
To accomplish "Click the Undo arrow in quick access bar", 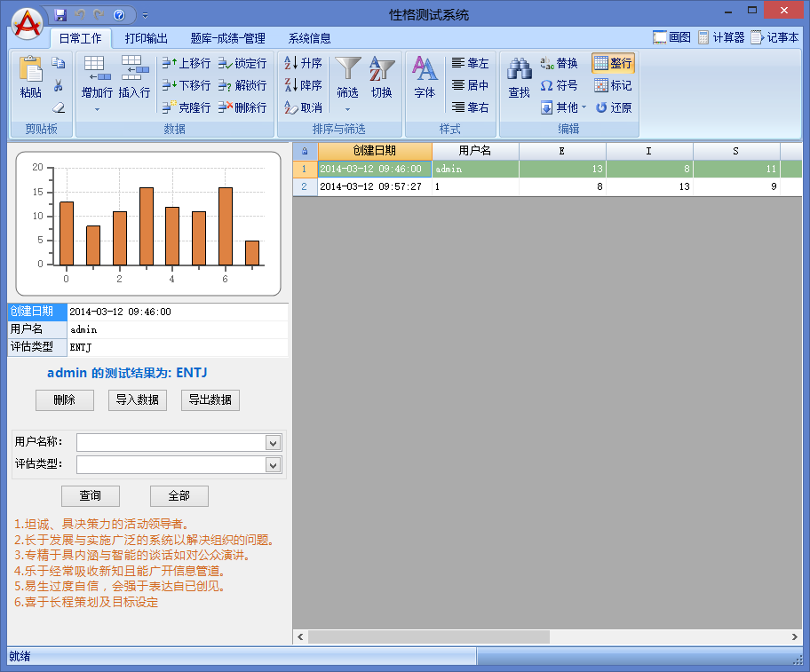I will tap(80, 15).
